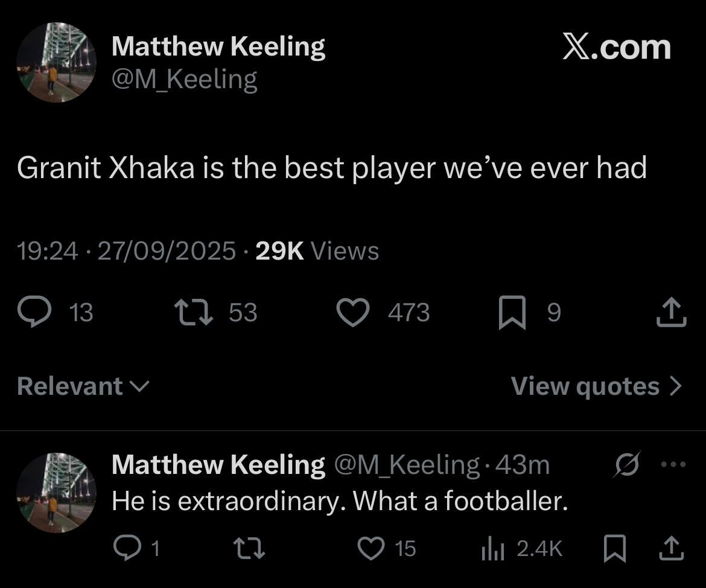Click the Matthew Keeling name in header

pyautogui.click(x=218, y=46)
